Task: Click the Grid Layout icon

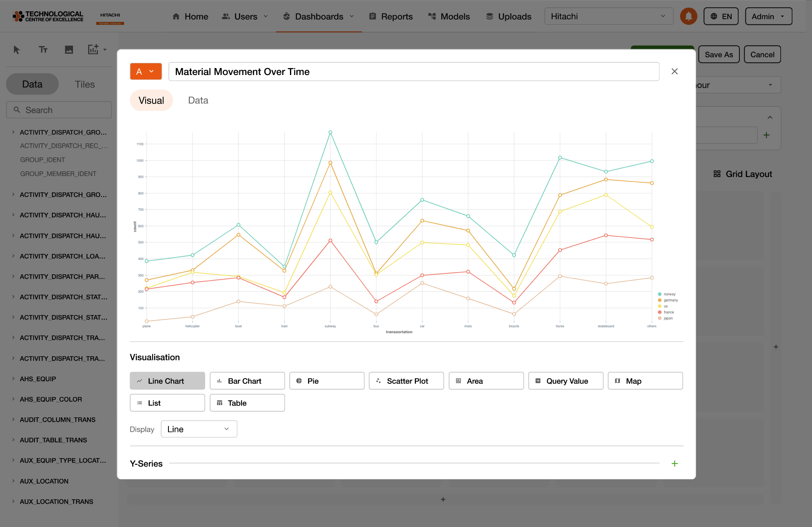Action: click(717, 174)
